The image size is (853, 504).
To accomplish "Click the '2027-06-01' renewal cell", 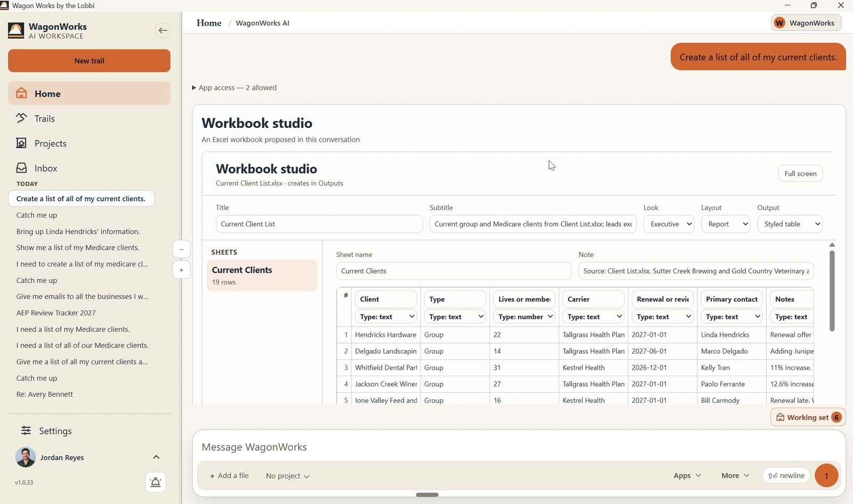I will click(x=662, y=351).
